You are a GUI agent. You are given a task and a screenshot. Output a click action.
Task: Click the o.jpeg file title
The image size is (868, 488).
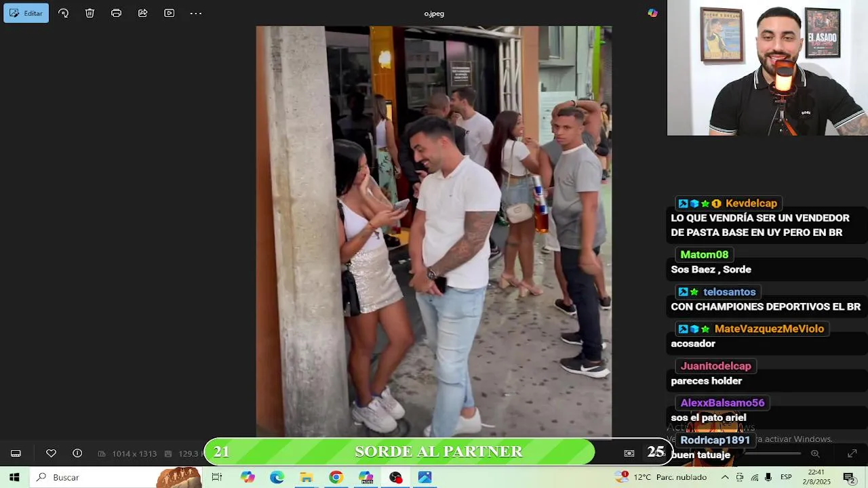(x=434, y=14)
